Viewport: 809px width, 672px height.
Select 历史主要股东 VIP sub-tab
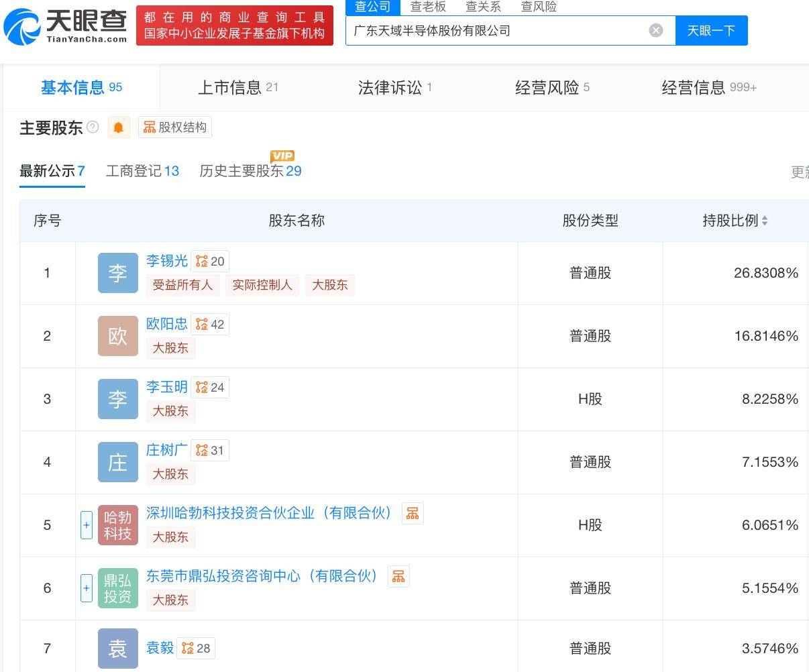click(250, 171)
